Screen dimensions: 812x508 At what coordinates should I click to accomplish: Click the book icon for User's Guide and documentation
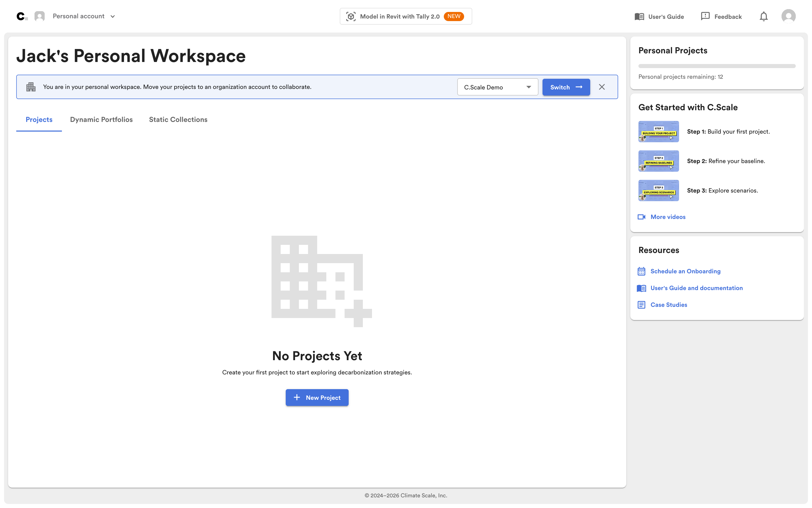pos(641,288)
